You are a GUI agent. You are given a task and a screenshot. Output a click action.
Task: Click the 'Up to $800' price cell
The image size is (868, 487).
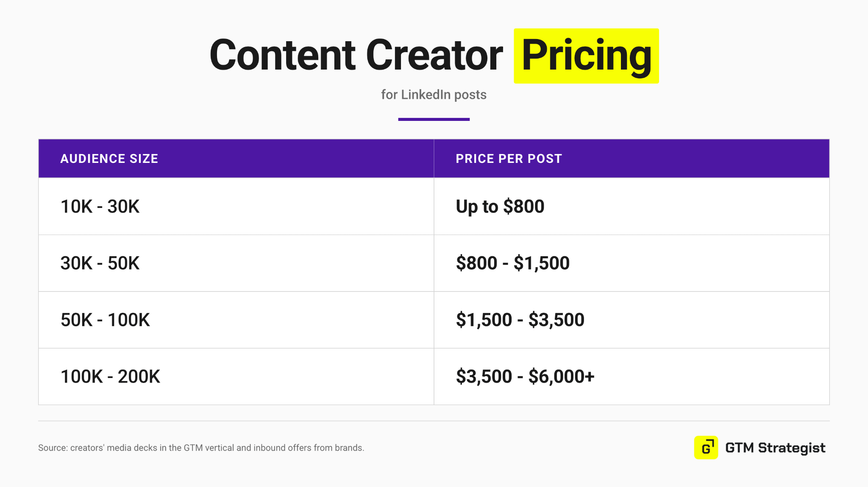coord(632,206)
